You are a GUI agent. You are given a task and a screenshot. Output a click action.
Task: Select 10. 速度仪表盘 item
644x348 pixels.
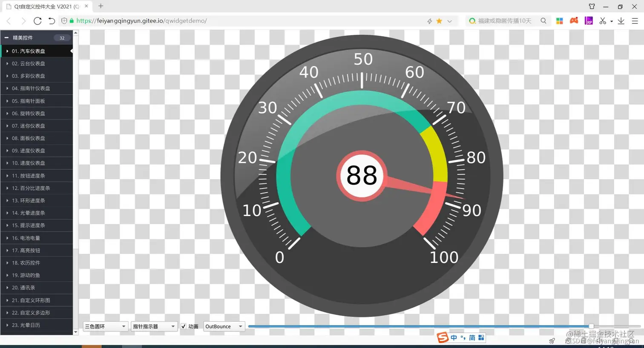37,163
